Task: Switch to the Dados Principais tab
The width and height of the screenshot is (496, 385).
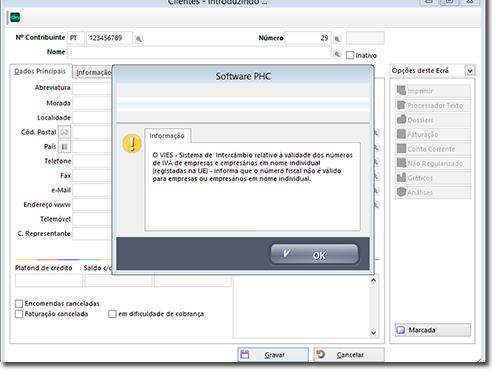Action: point(40,71)
